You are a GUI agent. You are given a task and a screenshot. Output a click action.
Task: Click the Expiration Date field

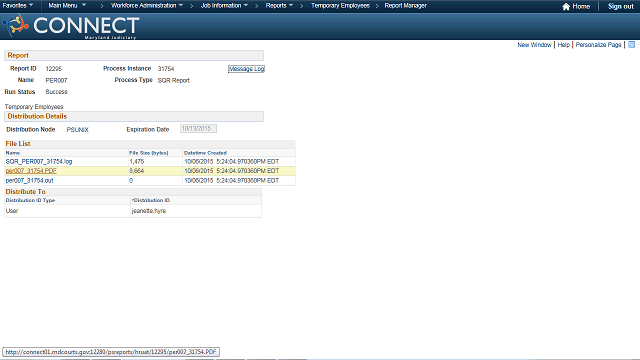click(x=198, y=129)
